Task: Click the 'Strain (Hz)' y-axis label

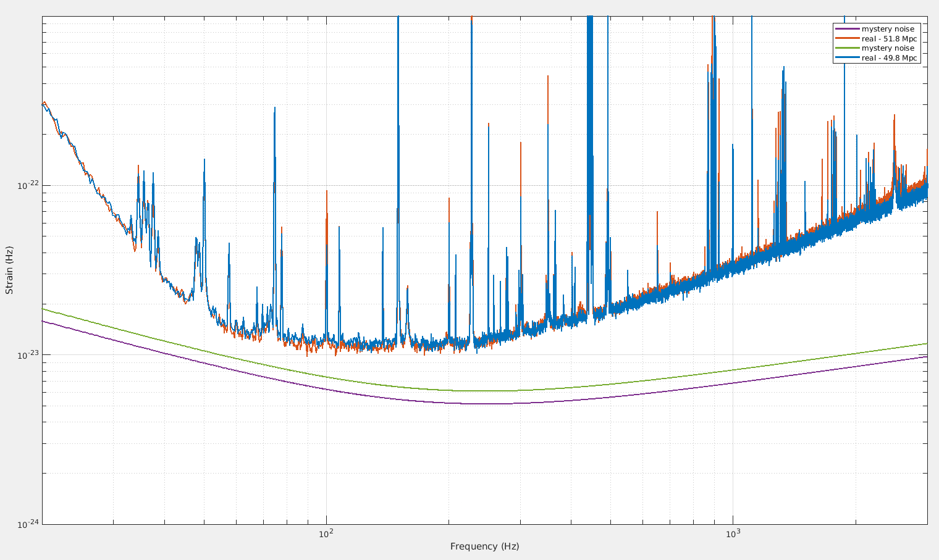Action: click(x=9, y=270)
